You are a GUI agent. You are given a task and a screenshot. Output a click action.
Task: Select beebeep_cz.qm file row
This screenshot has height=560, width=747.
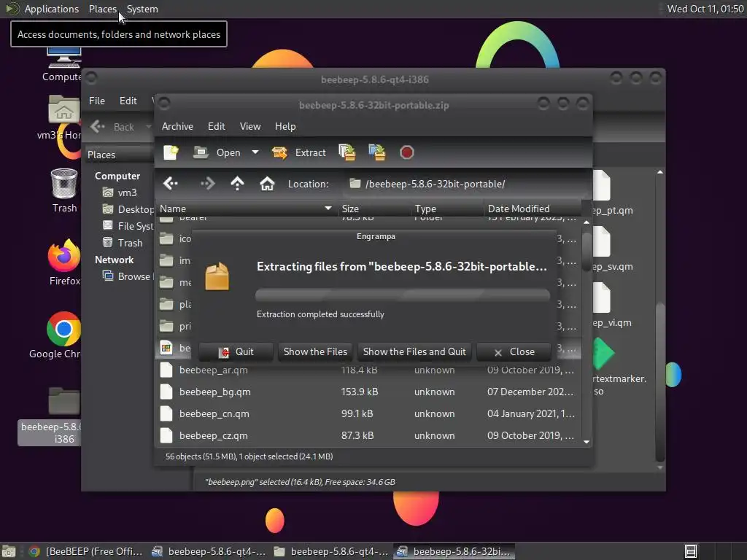[368, 436]
